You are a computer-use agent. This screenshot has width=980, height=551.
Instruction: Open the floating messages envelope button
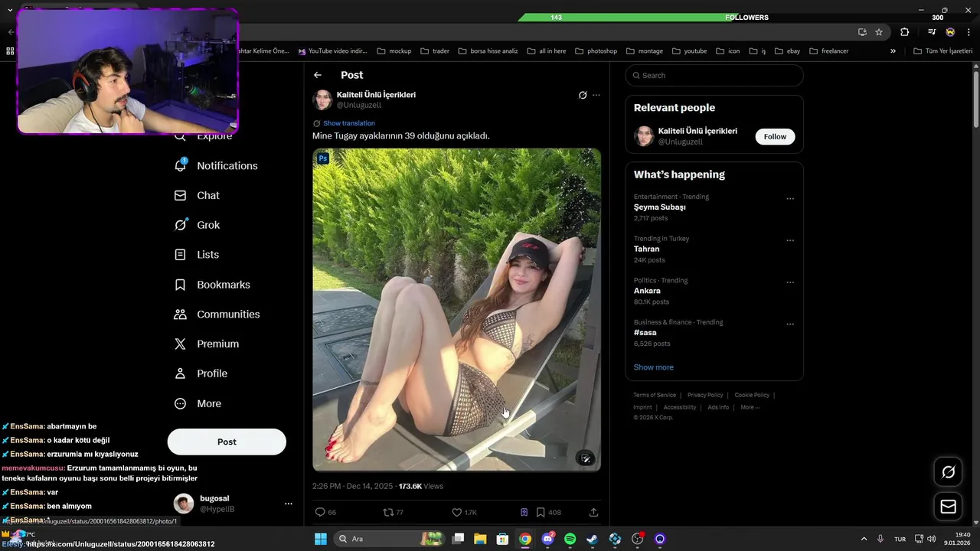pyautogui.click(x=948, y=507)
